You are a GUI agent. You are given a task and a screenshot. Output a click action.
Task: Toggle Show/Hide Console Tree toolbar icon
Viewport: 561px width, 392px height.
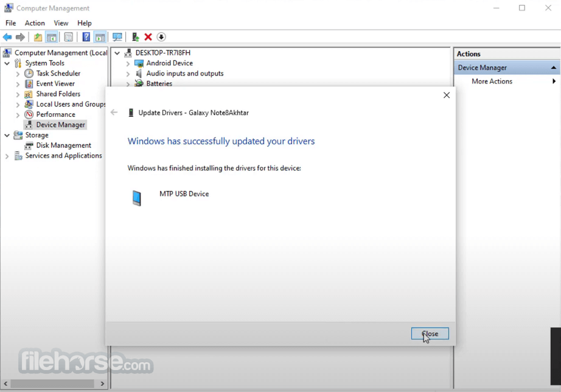pyautogui.click(x=52, y=37)
